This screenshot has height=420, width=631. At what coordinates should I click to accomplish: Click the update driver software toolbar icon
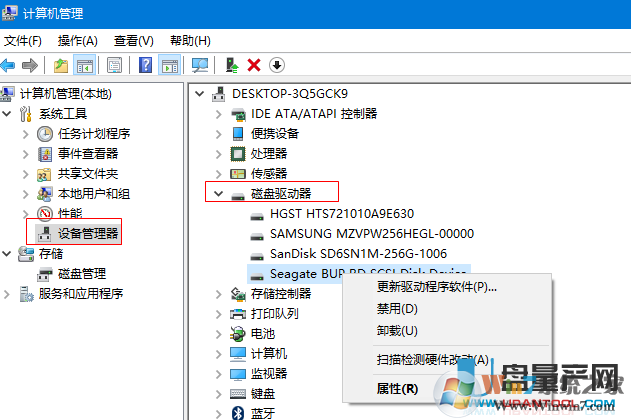[x=232, y=65]
